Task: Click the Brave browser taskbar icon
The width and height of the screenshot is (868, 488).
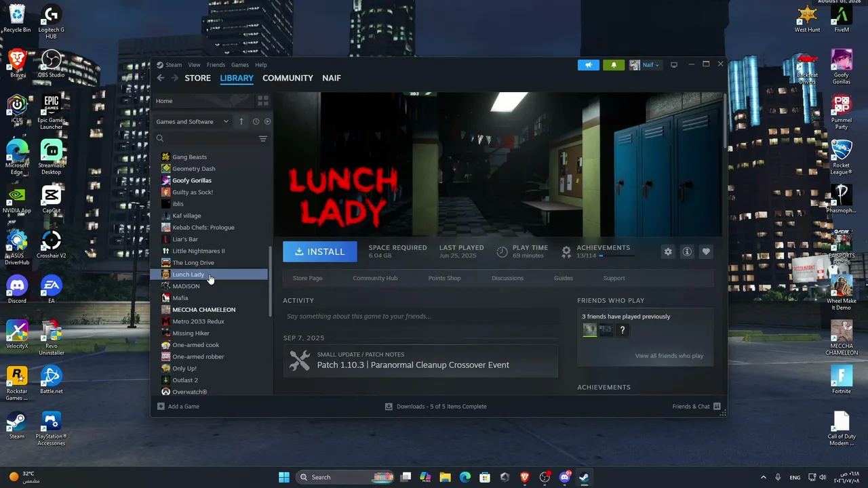Action: pos(525,477)
